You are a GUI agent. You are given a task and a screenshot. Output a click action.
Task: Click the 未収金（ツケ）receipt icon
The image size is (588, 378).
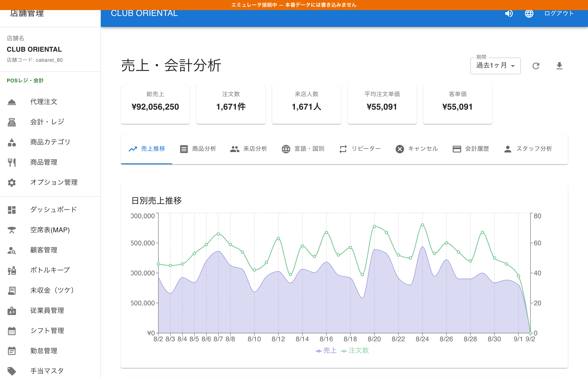(x=12, y=290)
